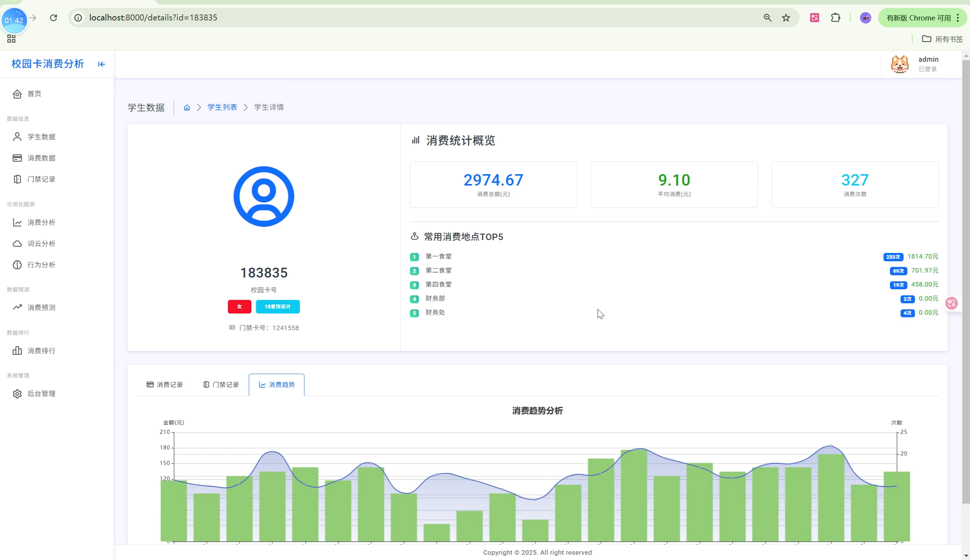Screen dimensions: 970x560
Task: Click the 有新版 Chrome 可用 update button
Action: [x=918, y=18]
